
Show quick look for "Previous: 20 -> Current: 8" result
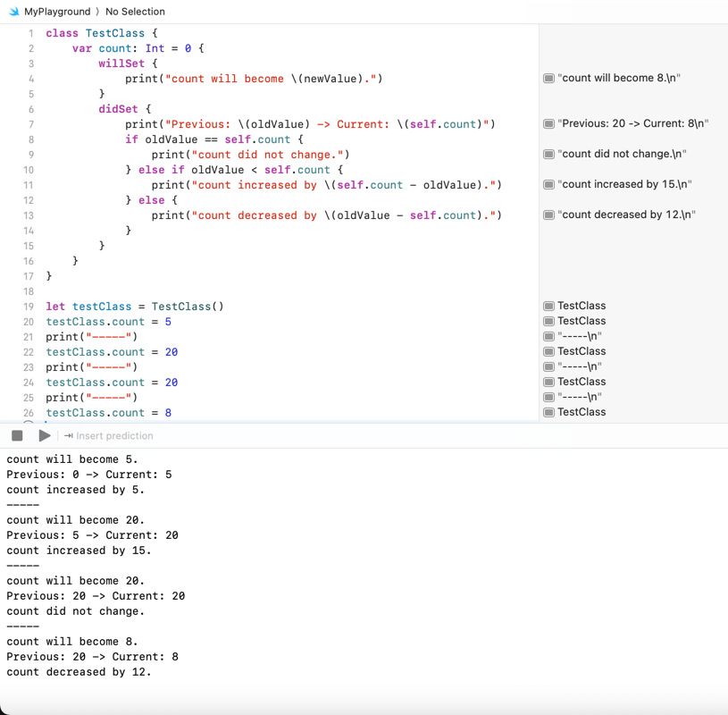pyautogui.click(x=548, y=123)
